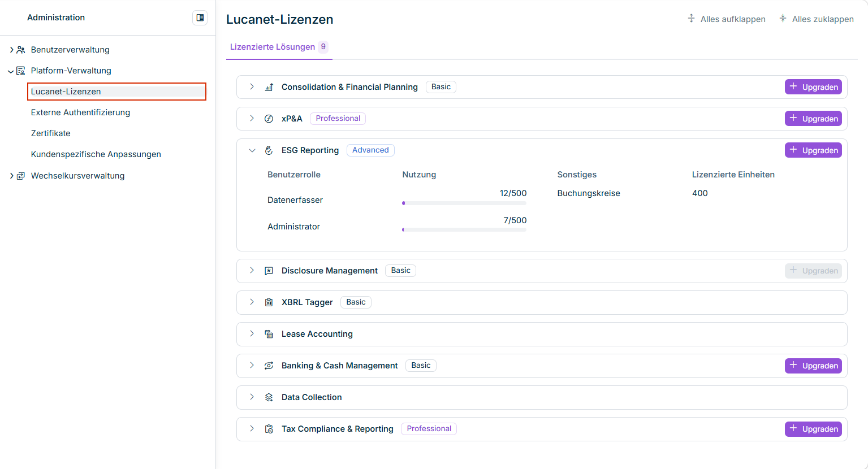Image resolution: width=868 pixels, height=469 pixels.
Task: Click Alles aufklappen to expand all
Action: click(x=727, y=19)
